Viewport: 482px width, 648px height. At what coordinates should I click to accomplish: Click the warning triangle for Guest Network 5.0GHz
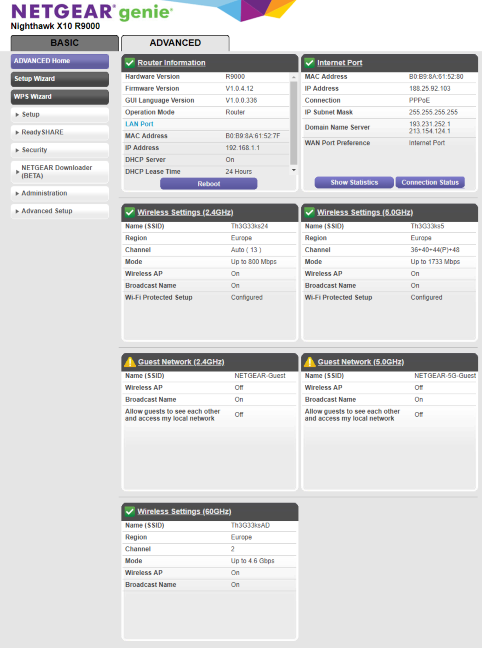(x=310, y=362)
